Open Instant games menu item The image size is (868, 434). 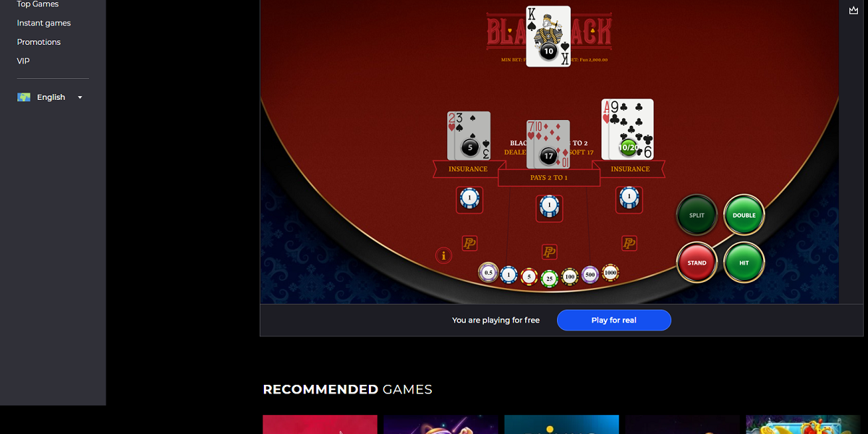pos(44,23)
